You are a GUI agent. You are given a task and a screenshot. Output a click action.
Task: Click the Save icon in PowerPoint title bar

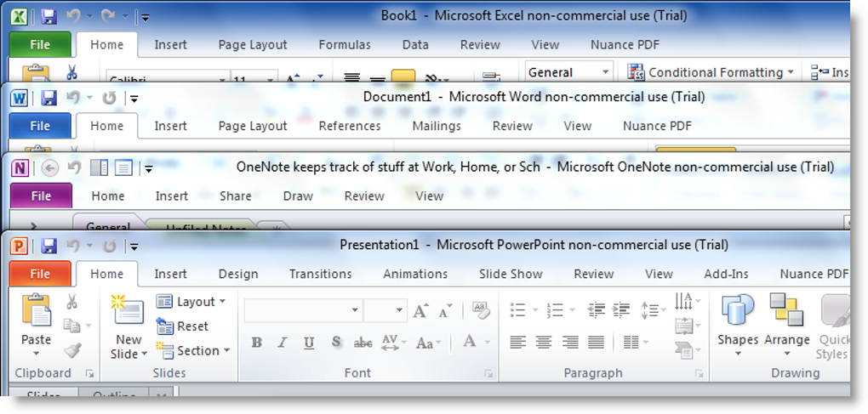click(x=49, y=246)
